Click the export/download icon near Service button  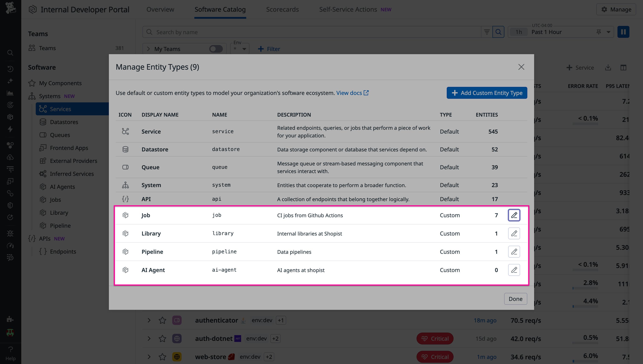coord(608,68)
